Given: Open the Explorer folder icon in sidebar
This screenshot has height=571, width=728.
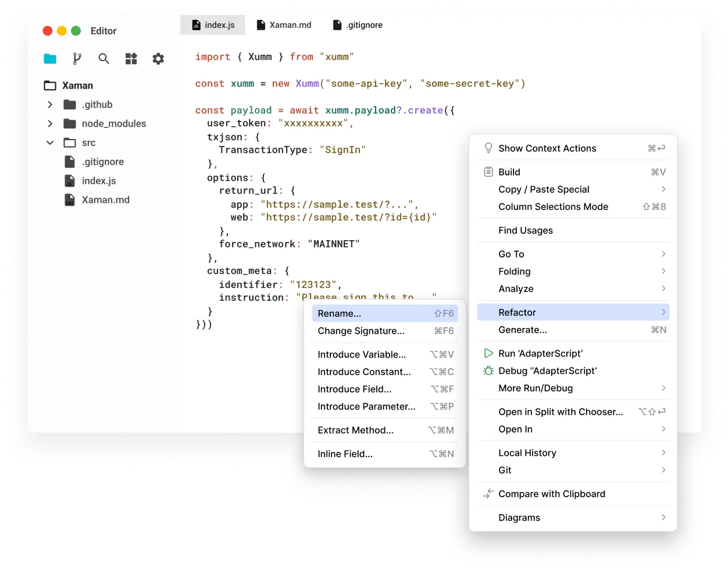Looking at the screenshot, I should 50,59.
